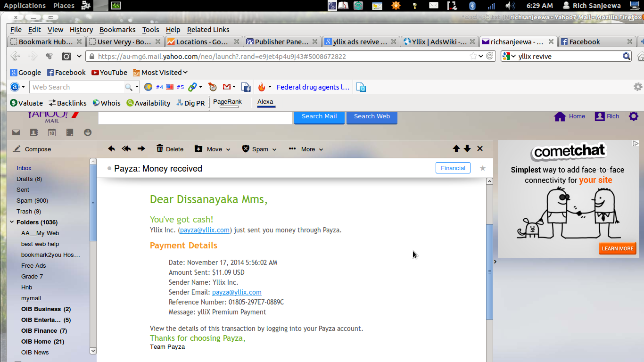This screenshot has height=362, width=644.
Task: Open search engine selector dropdown
Action: (509, 57)
